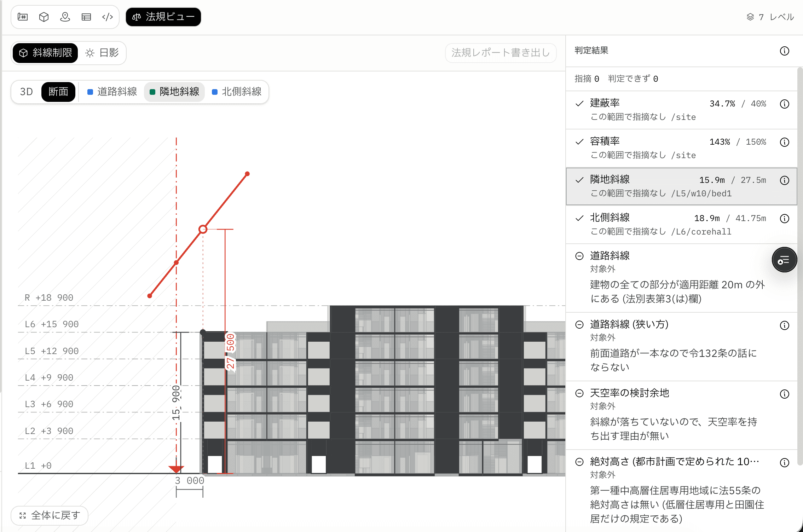Select the 隣地斜線 15.9m / 27.5m row
The width and height of the screenshot is (803, 532).
click(x=681, y=186)
